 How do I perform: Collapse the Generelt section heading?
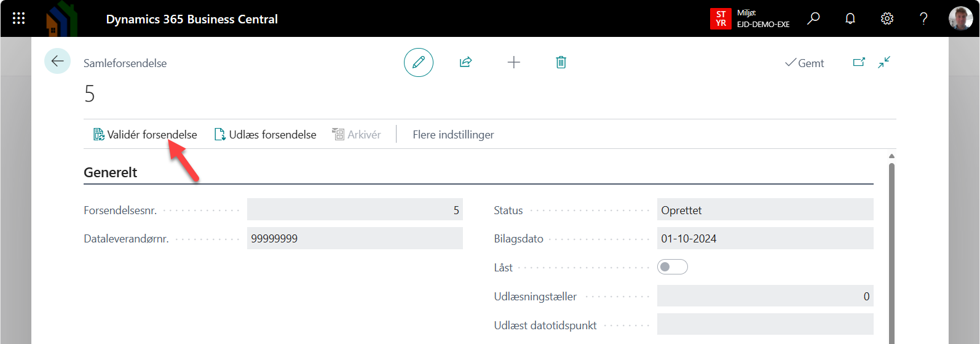pyautogui.click(x=111, y=172)
